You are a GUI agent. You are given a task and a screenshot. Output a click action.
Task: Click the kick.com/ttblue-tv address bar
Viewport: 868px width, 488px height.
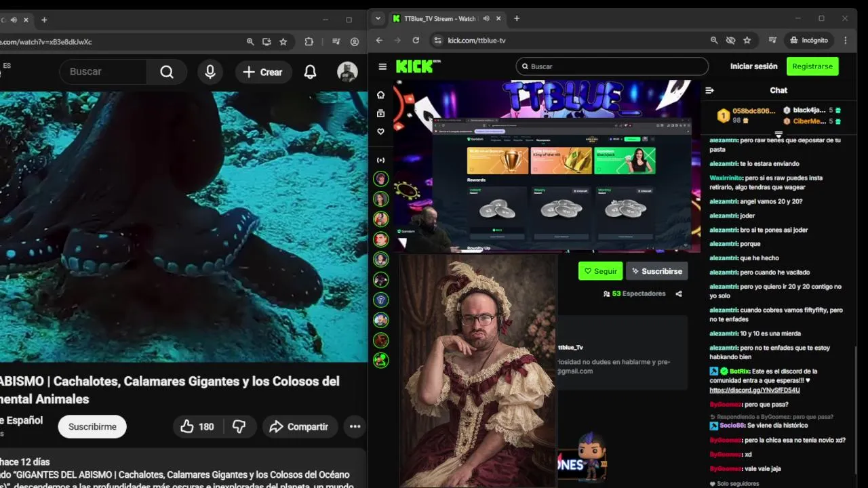(568, 40)
